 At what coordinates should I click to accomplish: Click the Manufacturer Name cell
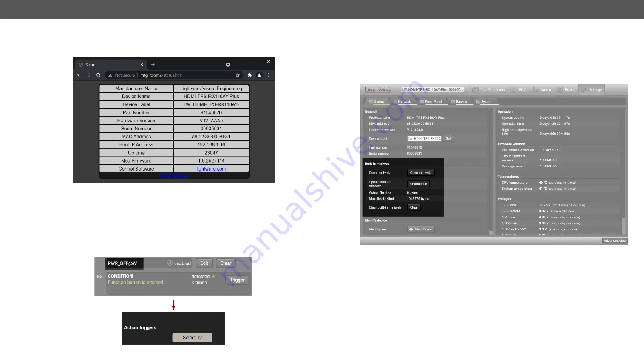coord(136,89)
